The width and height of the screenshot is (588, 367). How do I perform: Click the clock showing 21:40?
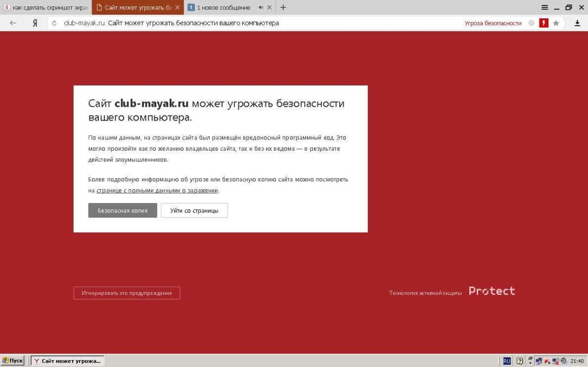(577, 361)
